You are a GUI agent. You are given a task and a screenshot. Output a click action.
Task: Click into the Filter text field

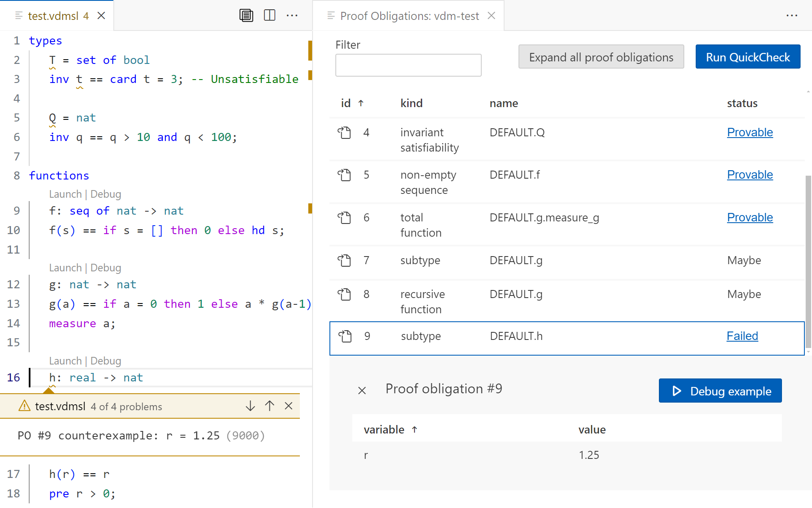point(408,65)
